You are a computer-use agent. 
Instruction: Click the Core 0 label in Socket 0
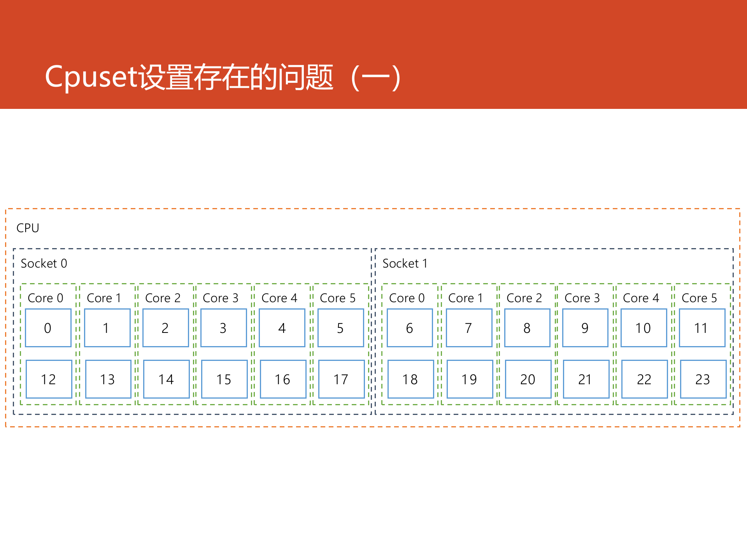[x=46, y=298]
